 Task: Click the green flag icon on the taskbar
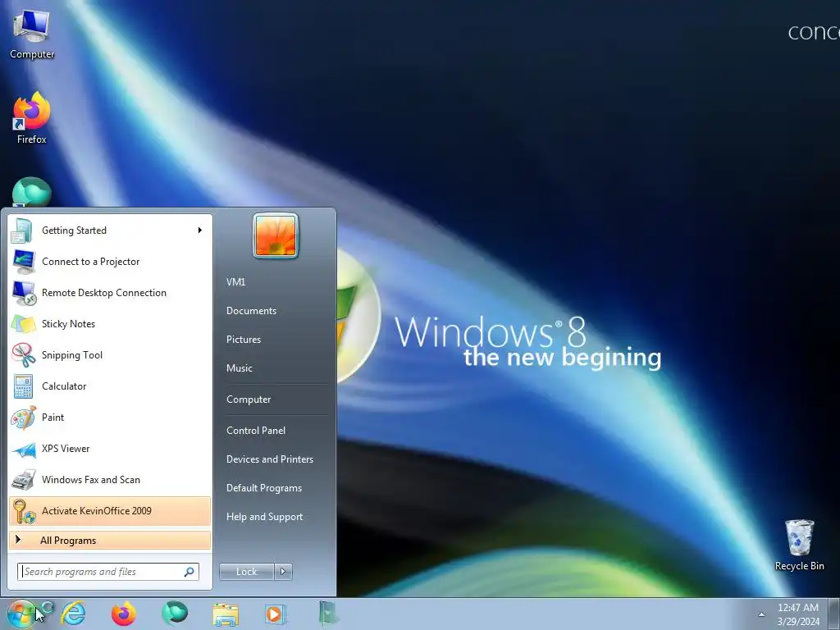pos(328,614)
